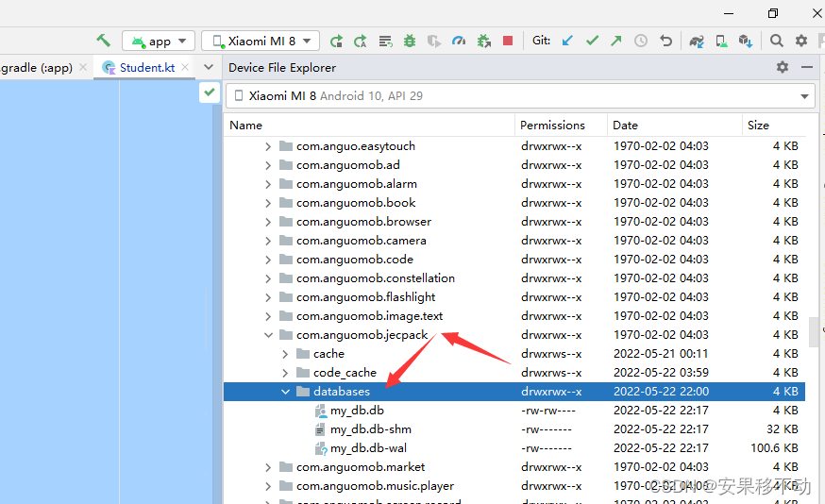Click Sync Project with Gradle Files icon
Viewport: 825px width, 504px height.
click(697, 41)
